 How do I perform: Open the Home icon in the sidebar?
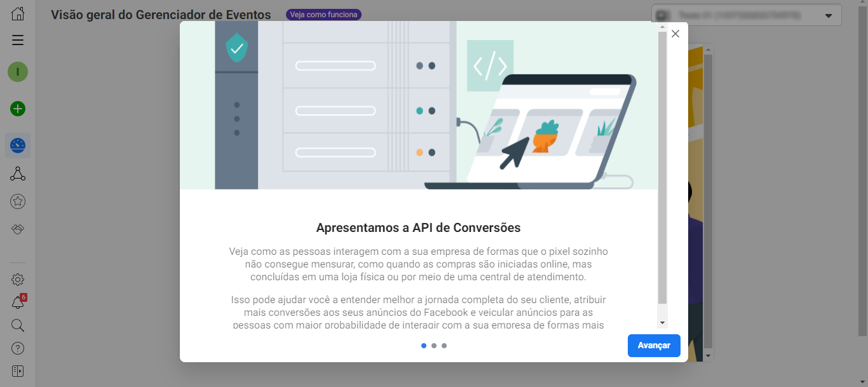click(18, 13)
